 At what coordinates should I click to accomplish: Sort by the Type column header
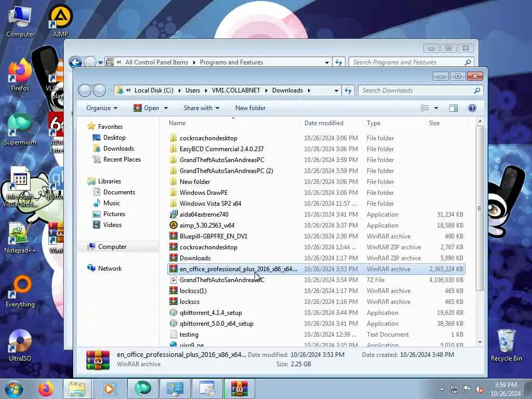pyautogui.click(x=394, y=123)
